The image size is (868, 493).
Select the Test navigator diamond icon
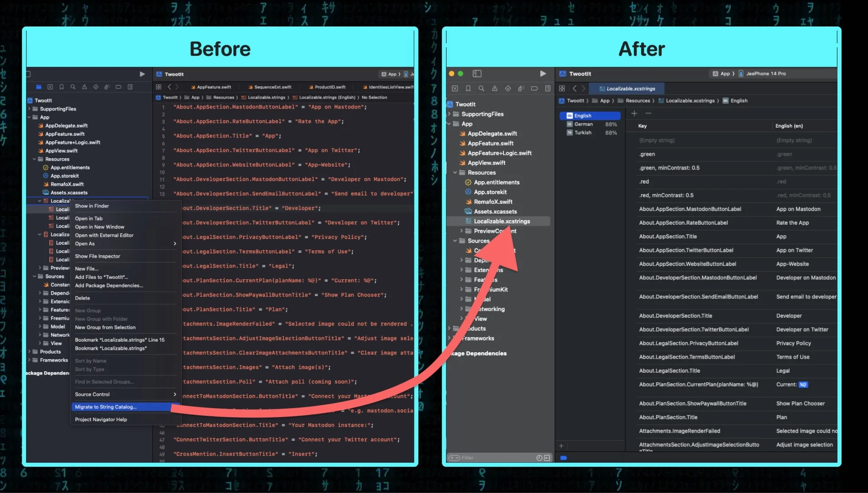(96, 87)
